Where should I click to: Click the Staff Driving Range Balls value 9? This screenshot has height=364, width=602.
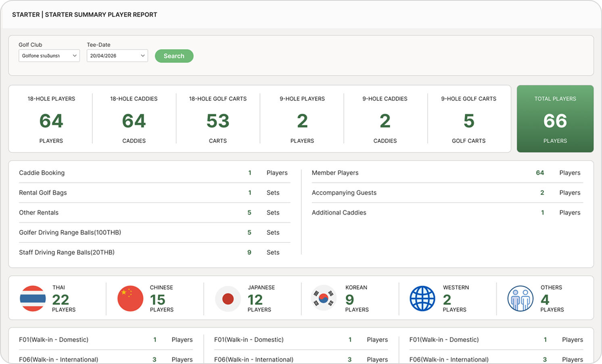249,252
